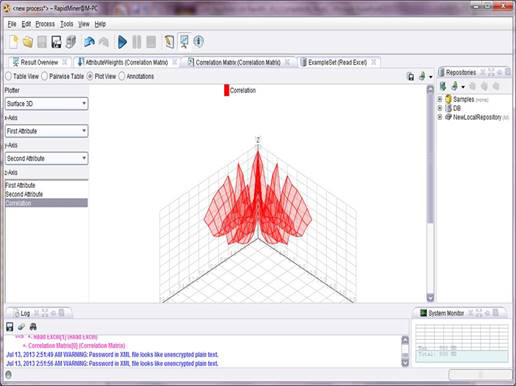516x386 pixels.
Task: Select the Annotations radio button
Action: [122, 76]
